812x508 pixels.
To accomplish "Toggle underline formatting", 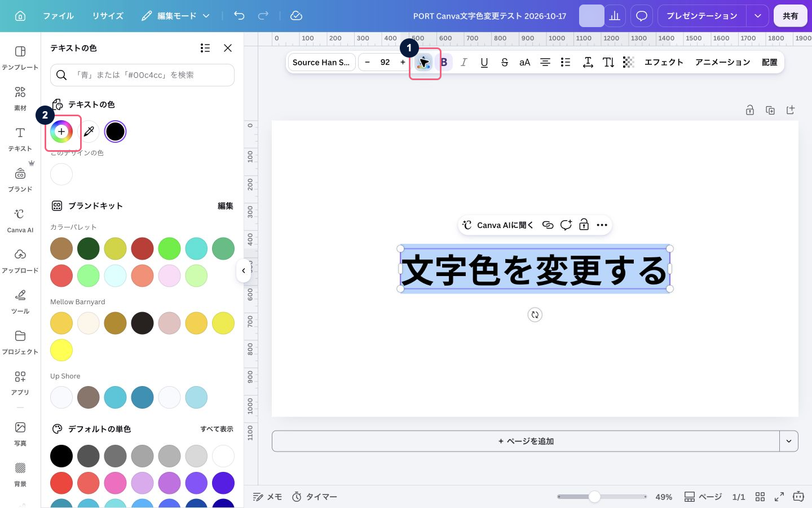I will (484, 62).
